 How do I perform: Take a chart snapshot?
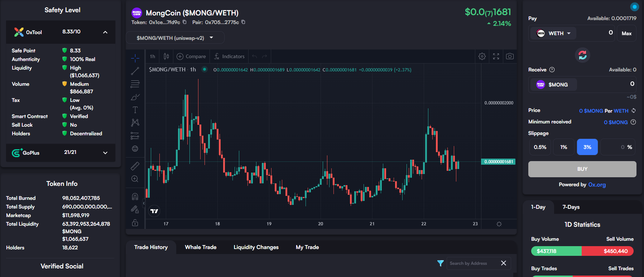point(510,56)
